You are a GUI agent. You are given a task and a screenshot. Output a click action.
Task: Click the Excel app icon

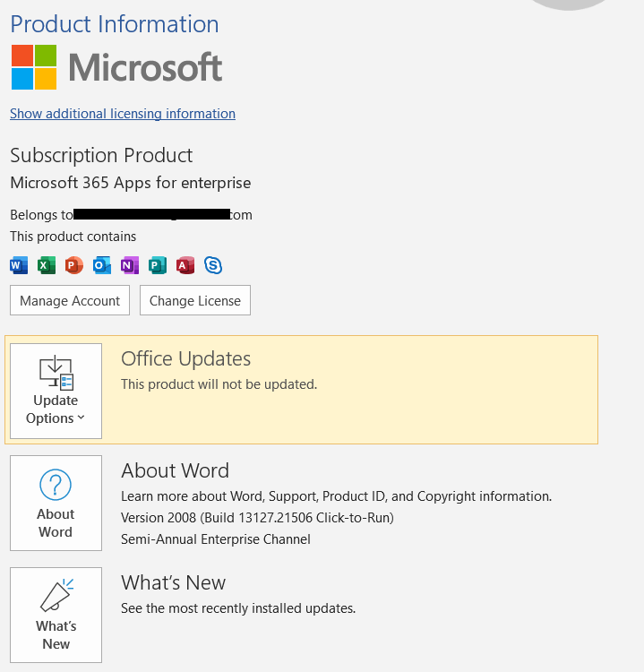pyautogui.click(x=47, y=265)
